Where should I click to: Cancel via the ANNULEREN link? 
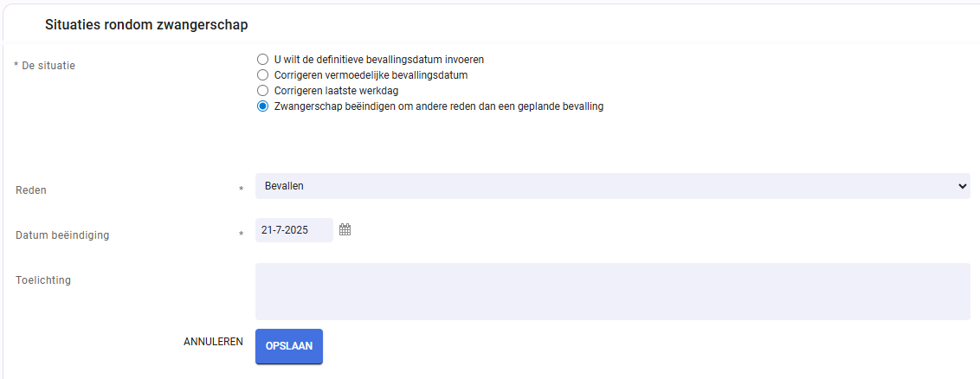[213, 342]
